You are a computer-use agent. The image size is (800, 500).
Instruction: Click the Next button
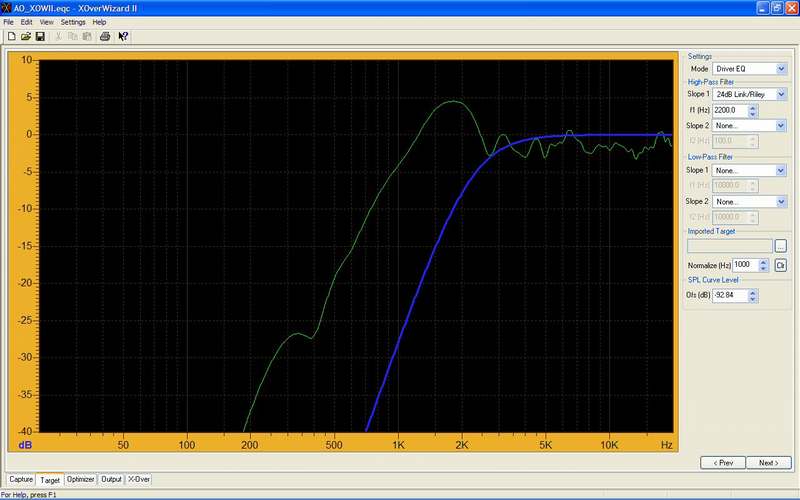[768, 463]
